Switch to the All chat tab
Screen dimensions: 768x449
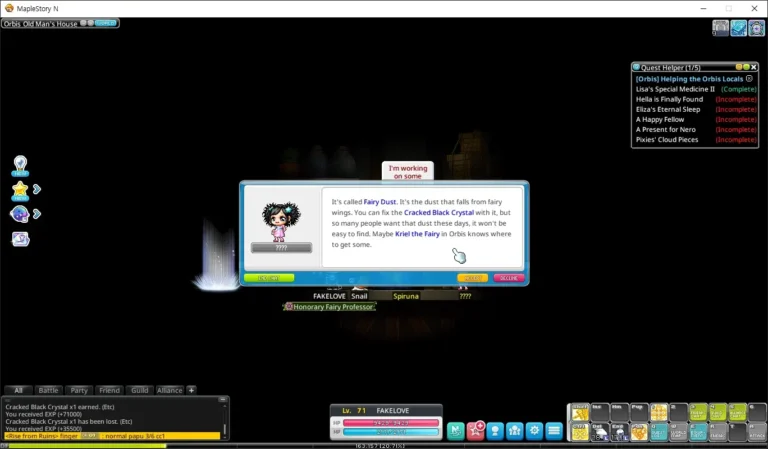point(18,390)
